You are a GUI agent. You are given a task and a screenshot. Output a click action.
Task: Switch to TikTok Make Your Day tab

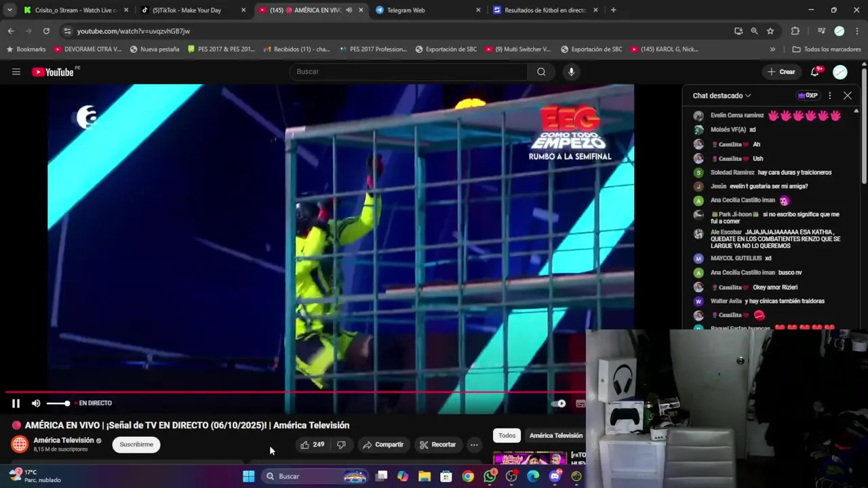(x=193, y=10)
